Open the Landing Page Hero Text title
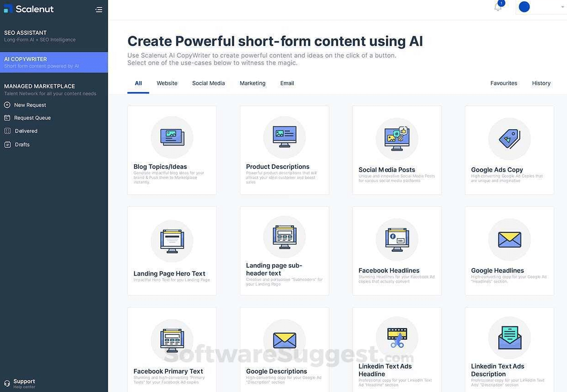567x392 pixels. pyautogui.click(x=170, y=274)
